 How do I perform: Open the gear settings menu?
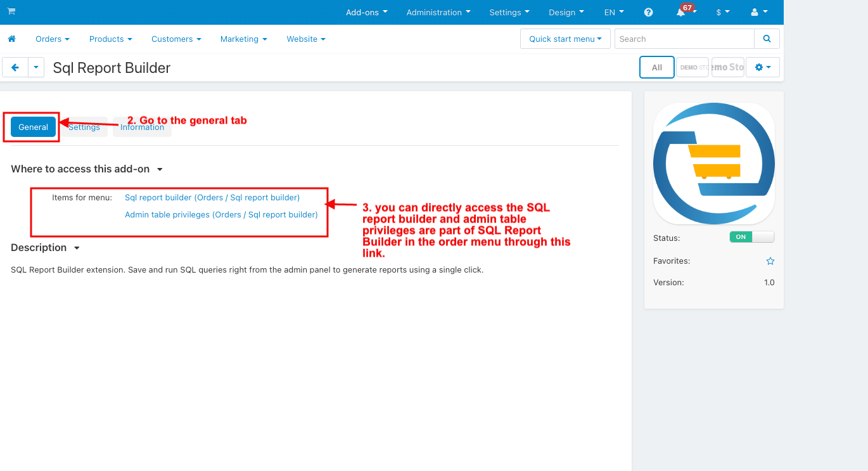(763, 67)
